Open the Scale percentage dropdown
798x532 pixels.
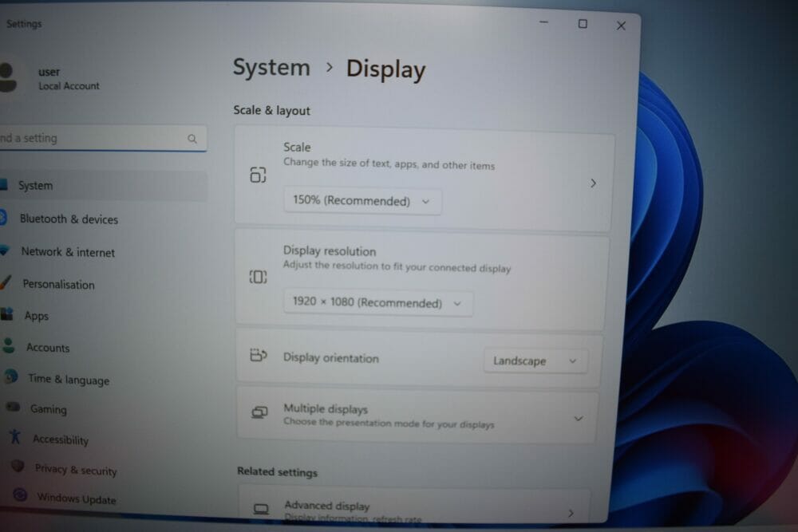[x=362, y=201]
